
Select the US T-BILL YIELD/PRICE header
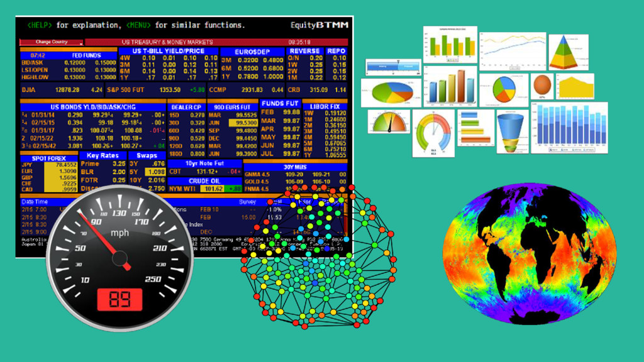point(169,51)
